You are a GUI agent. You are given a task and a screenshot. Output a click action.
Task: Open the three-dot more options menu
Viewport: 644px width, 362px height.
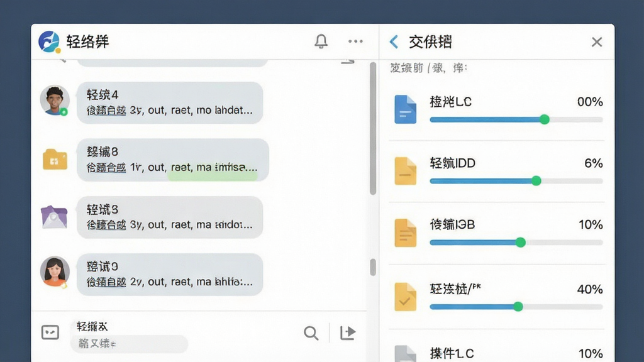tap(355, 41)
